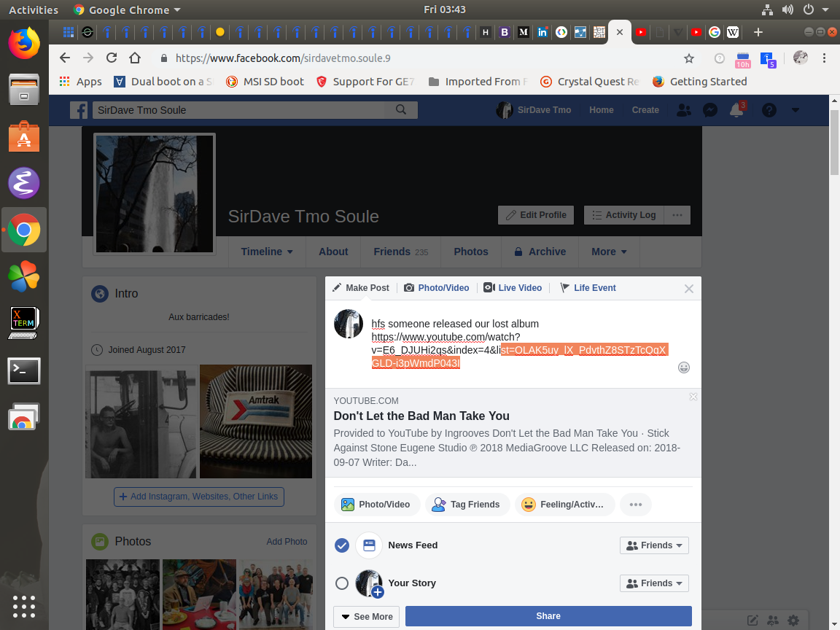Open the About profile tab
This screenshot has width=840, height=630.
333,252
